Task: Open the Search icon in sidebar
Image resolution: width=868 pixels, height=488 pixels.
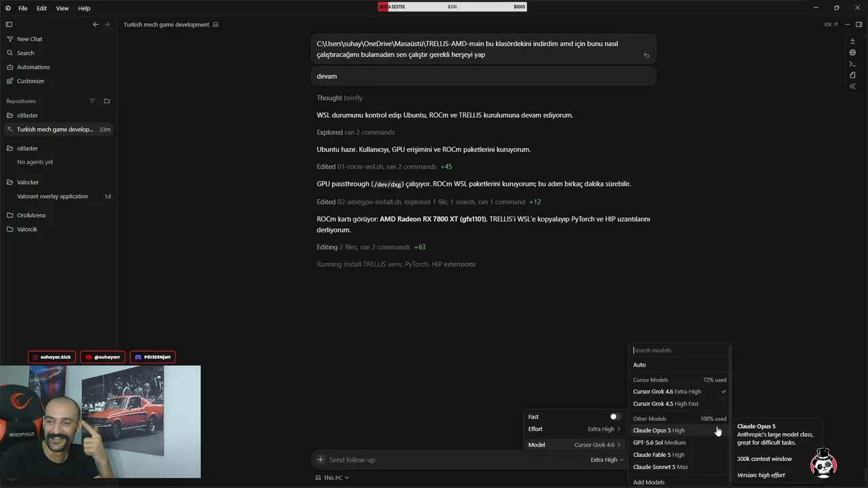Action: (x=9, y=53)
